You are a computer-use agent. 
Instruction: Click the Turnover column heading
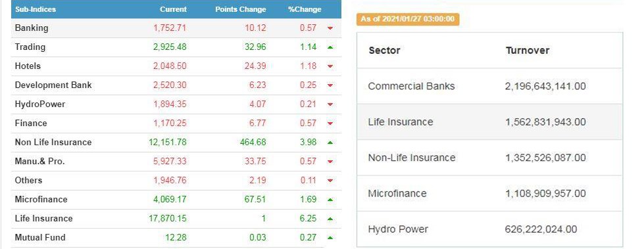point(528,51)
